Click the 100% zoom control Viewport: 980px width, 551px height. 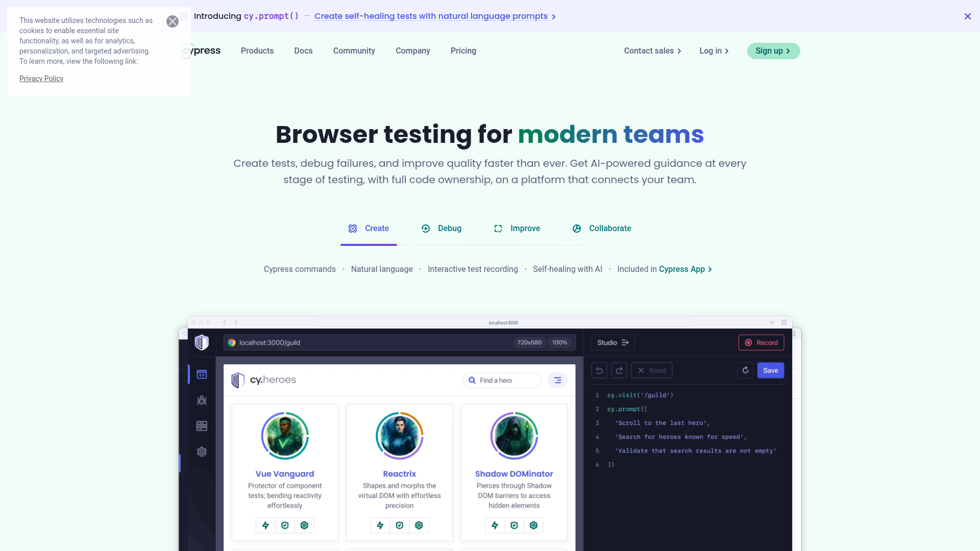559,342
